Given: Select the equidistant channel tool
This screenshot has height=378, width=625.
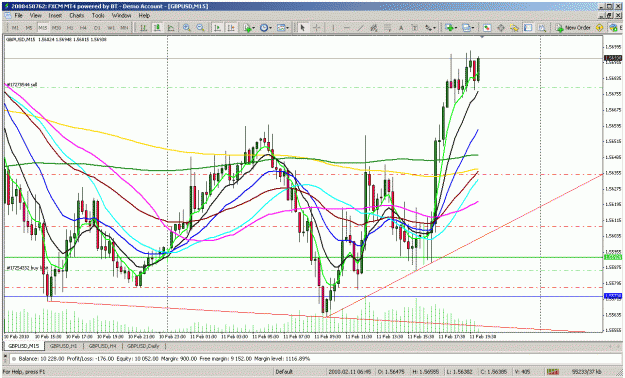Looking at the screenshot, I should [x=374, y=28].
